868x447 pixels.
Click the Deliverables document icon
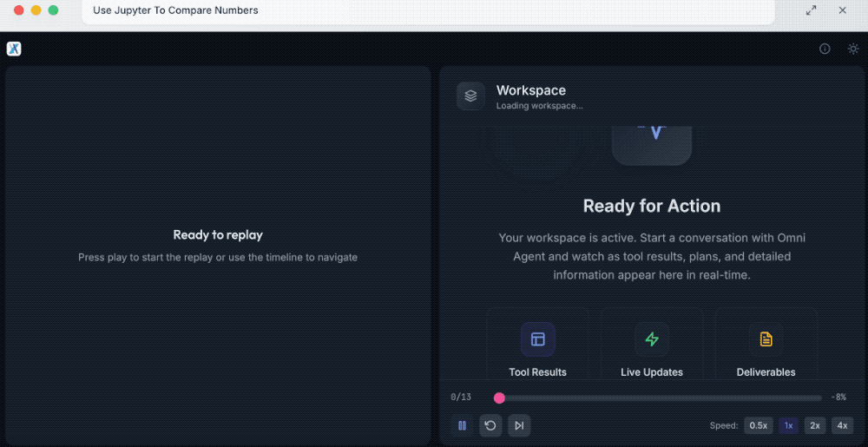(x=766, y=339)
